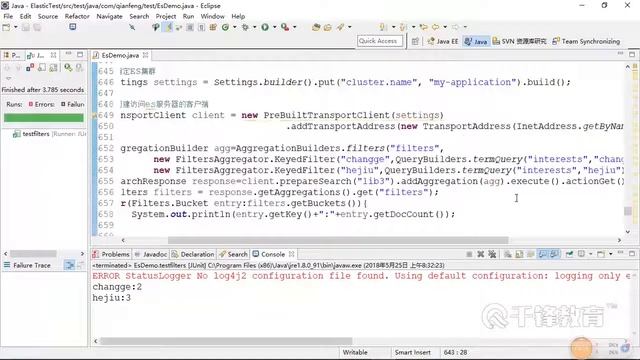Screen dimensions: 640x360
Task: Click Remove All Terminated Launches icon
Action: 492,254
